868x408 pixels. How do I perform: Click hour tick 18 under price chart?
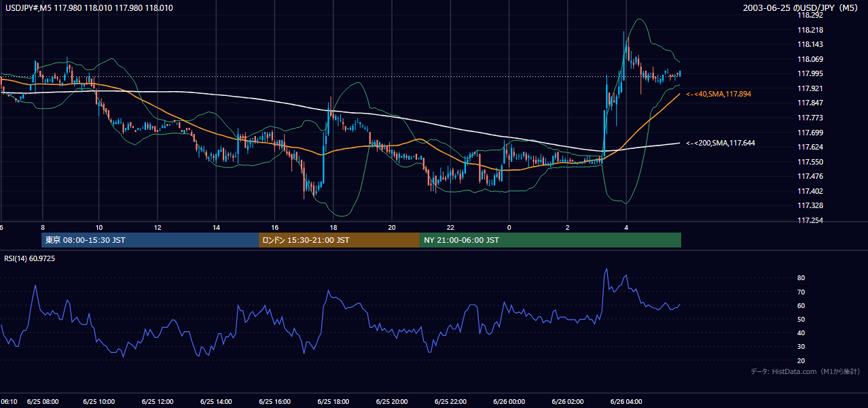pos(333,227)
